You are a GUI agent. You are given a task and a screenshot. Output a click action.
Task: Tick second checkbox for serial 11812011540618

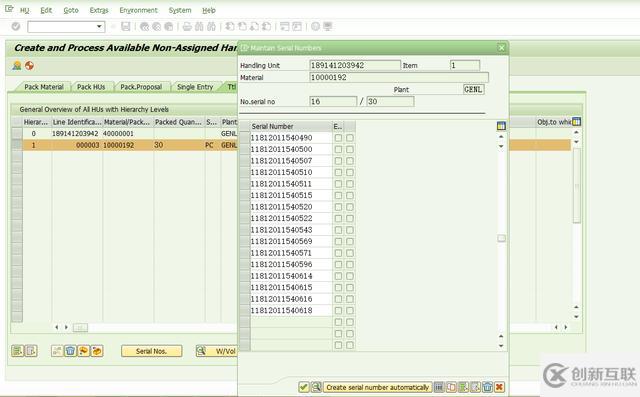coord(350,311)
